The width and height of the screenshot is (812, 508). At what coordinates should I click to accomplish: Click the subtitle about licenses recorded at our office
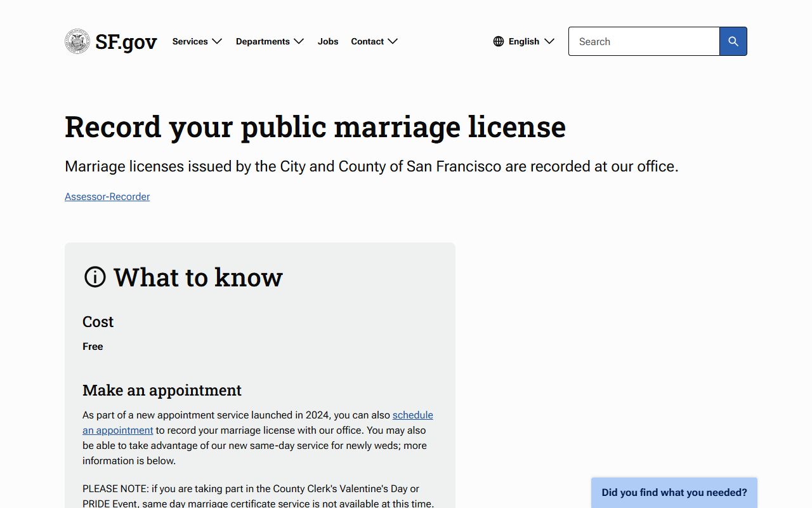coord(372,166)
